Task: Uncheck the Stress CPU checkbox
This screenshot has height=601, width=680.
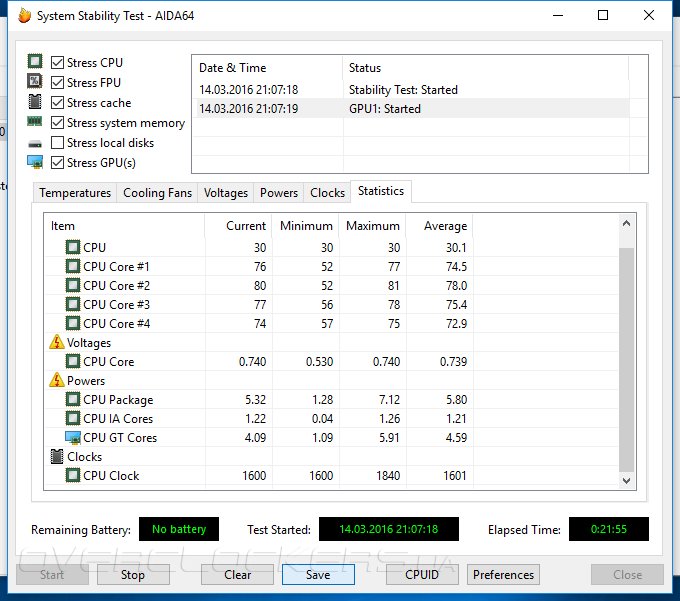Action: pyautogui.click(x=57, y=62)
